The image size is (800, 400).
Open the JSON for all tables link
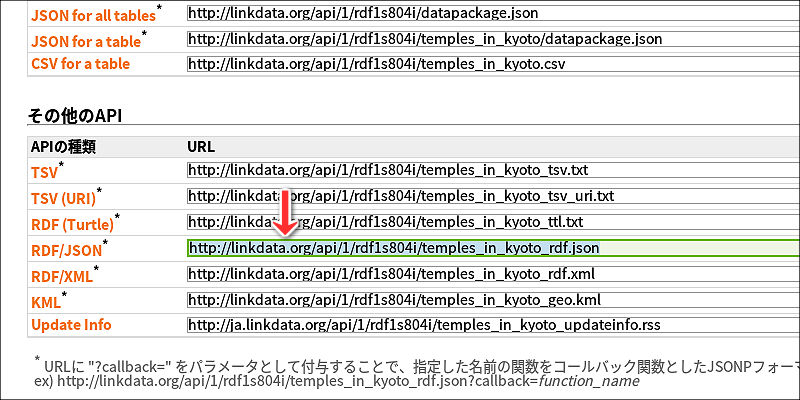[93, 15]
